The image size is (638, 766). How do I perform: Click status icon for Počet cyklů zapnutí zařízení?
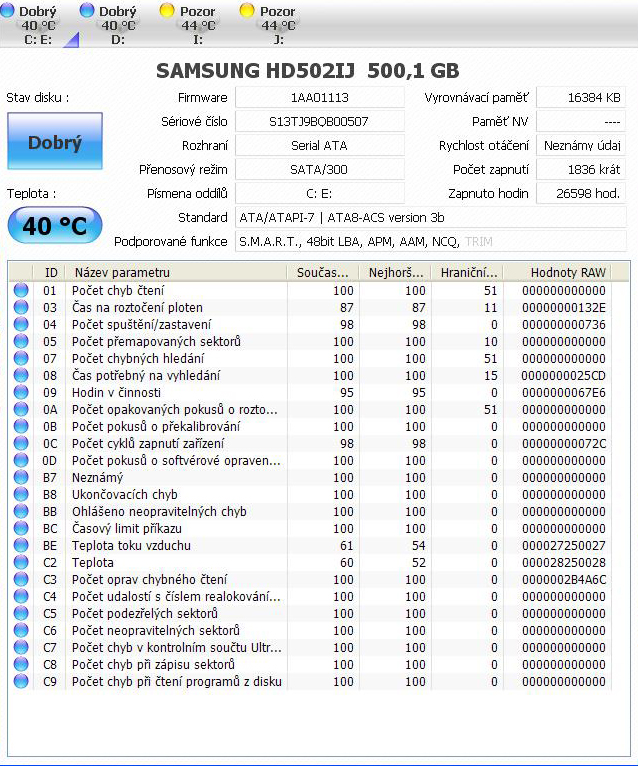click(21, 443)
